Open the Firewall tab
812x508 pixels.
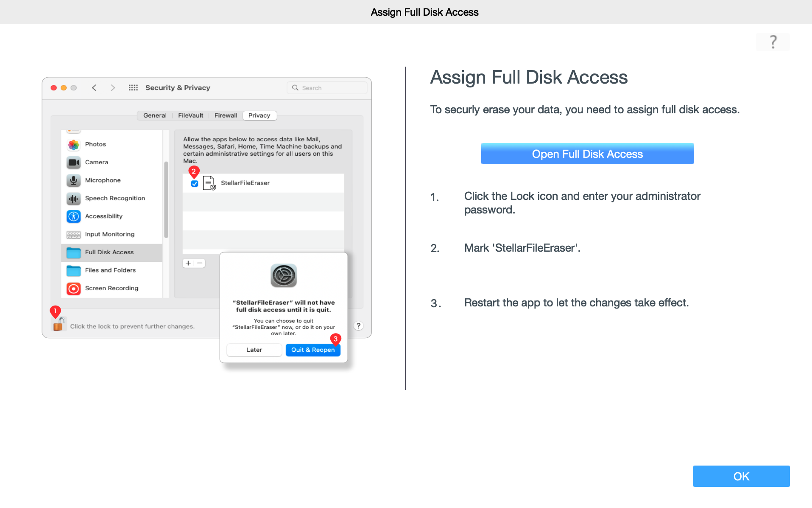(226, 115)
